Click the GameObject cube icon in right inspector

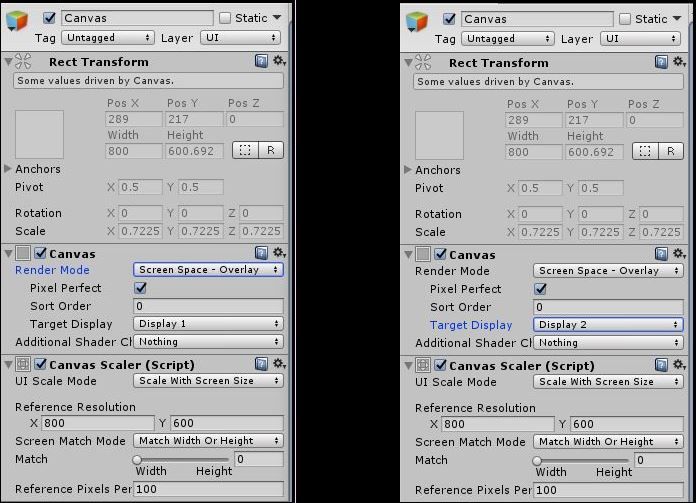[417, 21]
